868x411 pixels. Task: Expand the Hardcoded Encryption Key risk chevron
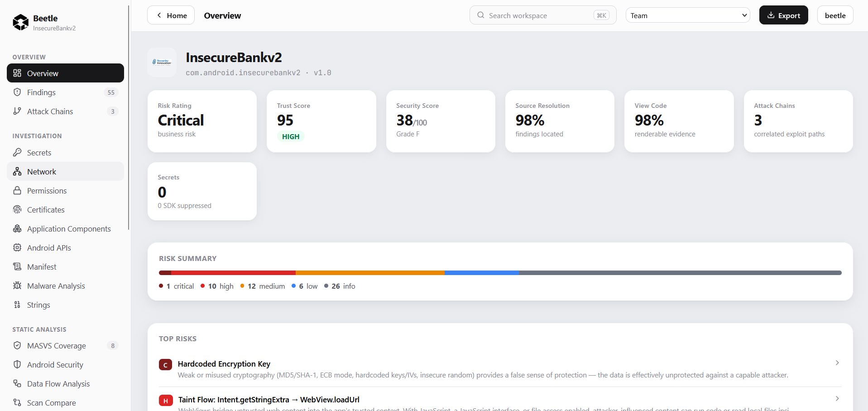click(837, 363)
